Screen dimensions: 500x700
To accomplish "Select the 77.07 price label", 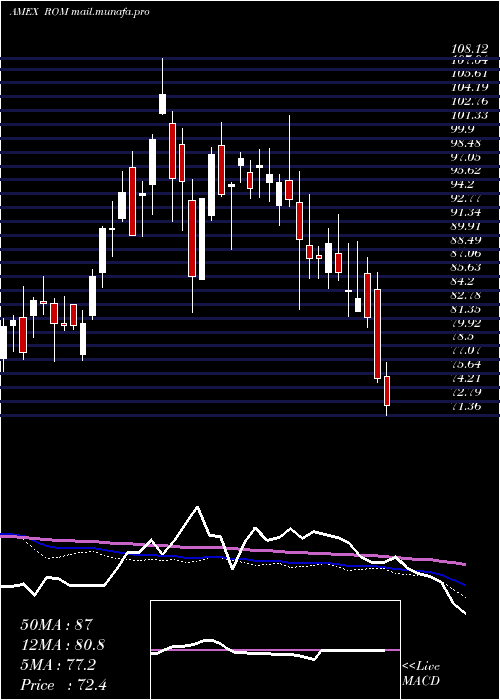I will click(x=466, y=350).
